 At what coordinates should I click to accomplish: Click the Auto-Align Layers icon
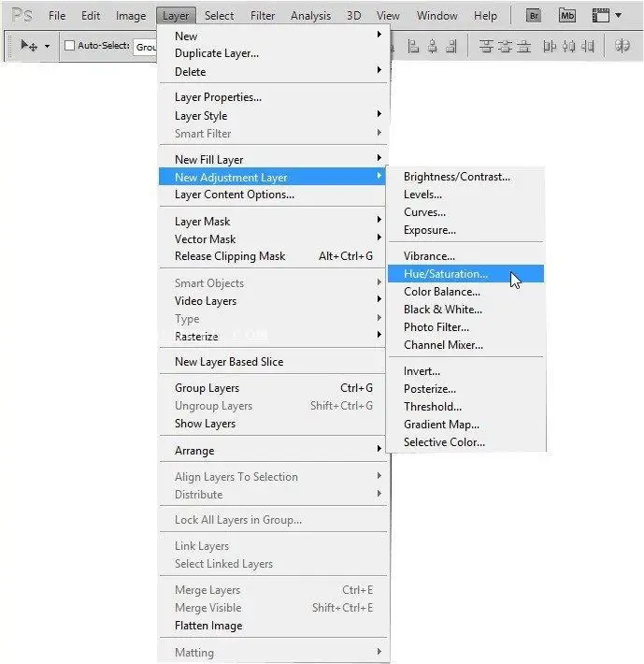click(622, 46)
